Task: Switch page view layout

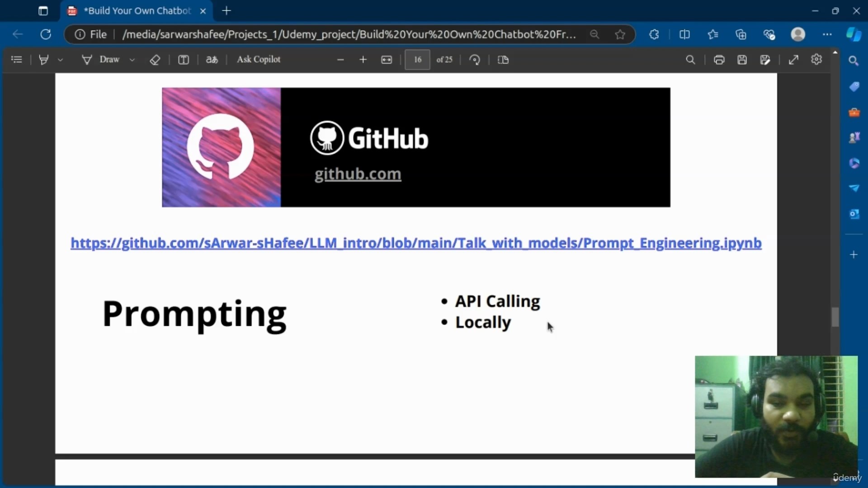Action: click(x=503, y=60)
